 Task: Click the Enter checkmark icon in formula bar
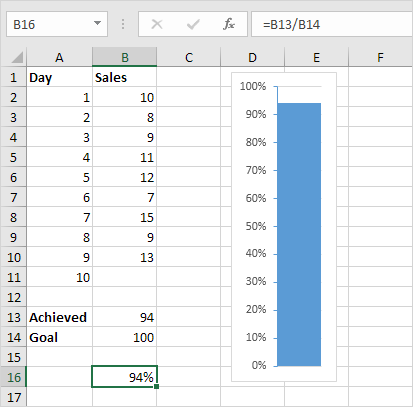(193, 24)
